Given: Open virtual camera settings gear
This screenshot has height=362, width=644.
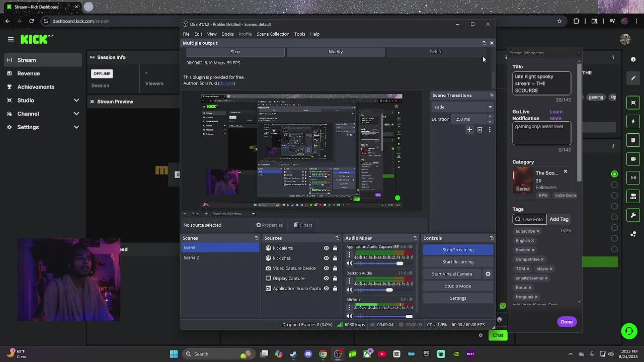Looking at the screenshot, I should point(488,274).
